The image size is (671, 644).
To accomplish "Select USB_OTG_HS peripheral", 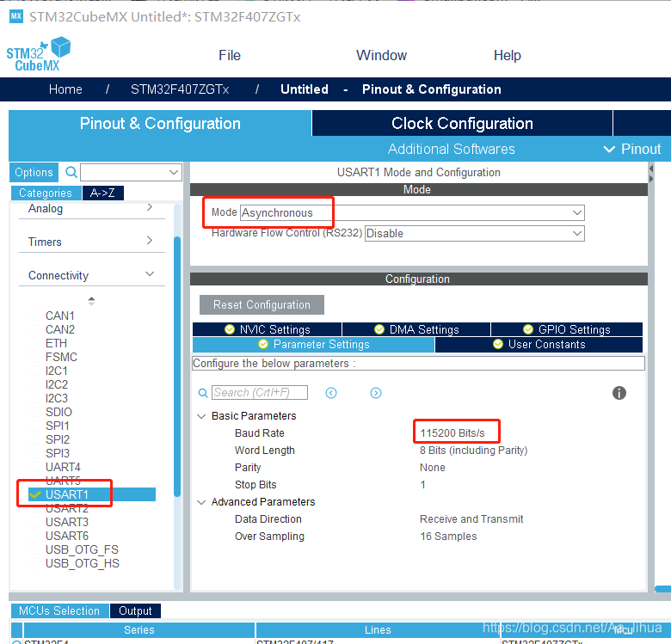I will pos(83,563).
